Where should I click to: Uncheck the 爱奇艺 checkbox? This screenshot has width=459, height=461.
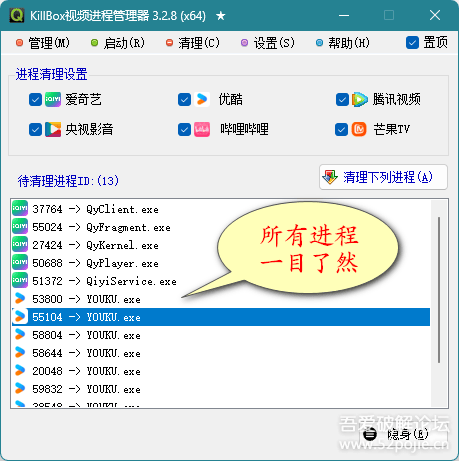[35, 100]
